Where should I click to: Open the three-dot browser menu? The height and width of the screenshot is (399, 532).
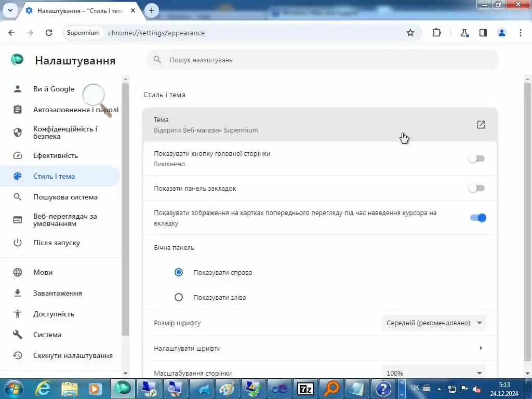(521, 33)
